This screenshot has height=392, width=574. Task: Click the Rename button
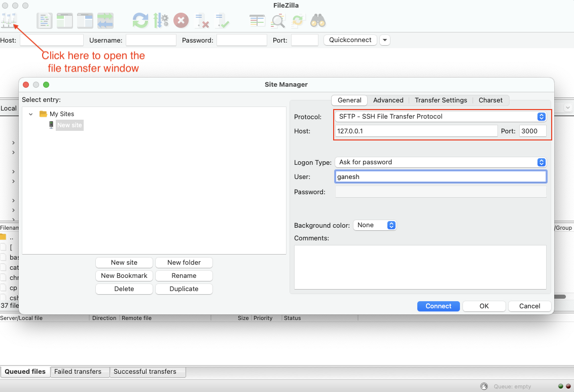click(x=184, y=275)
